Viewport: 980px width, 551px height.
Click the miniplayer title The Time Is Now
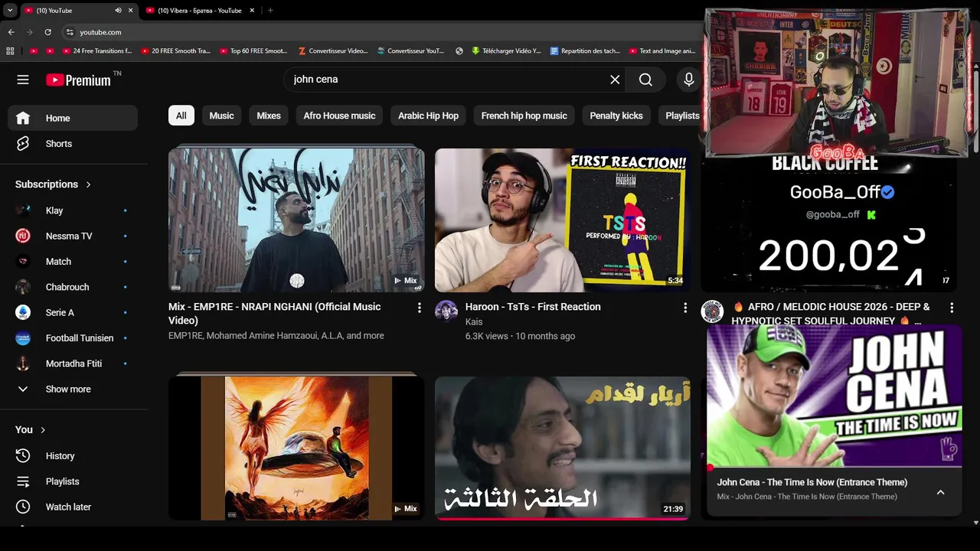point(812,482)
